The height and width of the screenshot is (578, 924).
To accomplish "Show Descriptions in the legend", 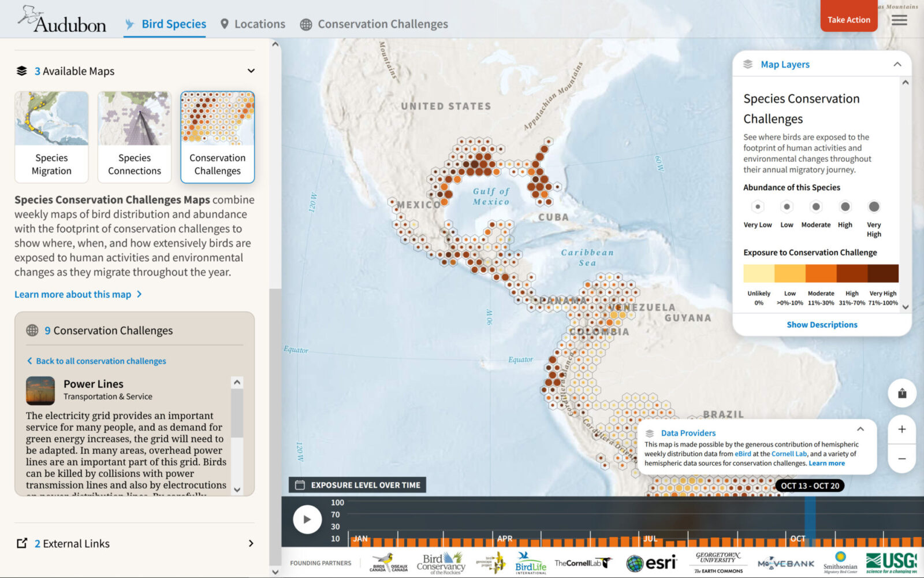I will click(x=821, y=324).
